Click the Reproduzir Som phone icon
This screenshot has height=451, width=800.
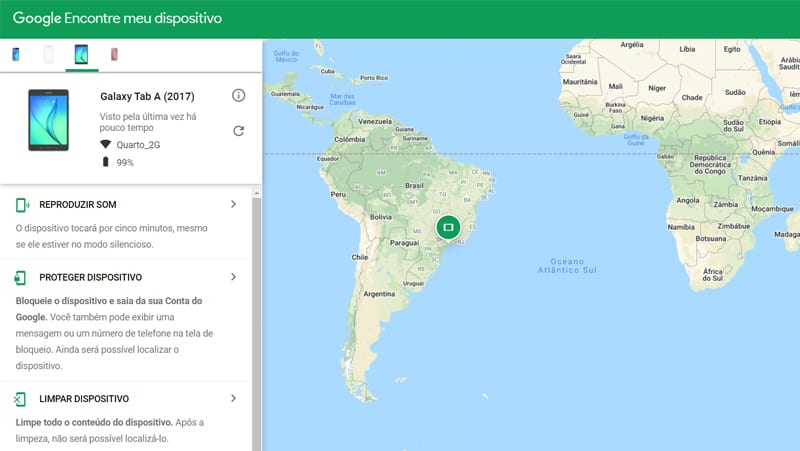[22, 205]
